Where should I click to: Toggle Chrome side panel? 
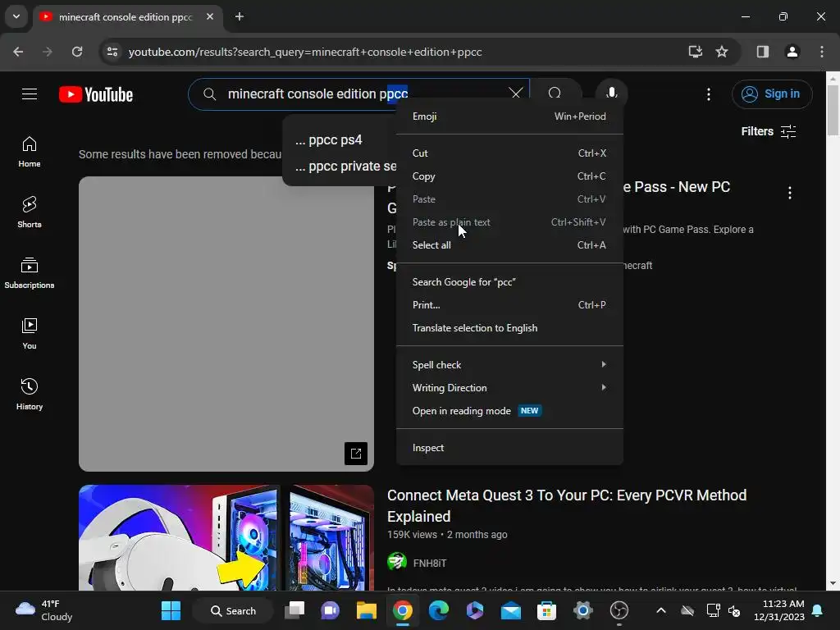[x=763, y=52]
